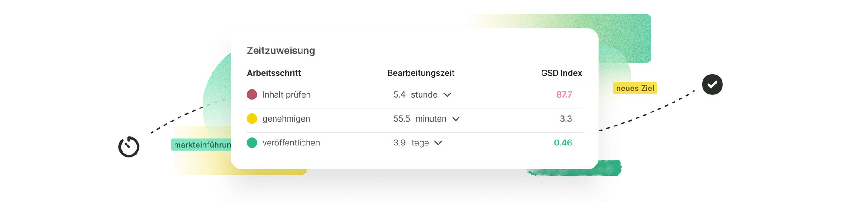
Task: Click the Bearbeitungszeit column header
Action: pyautogui.click(x=420, y=73)
